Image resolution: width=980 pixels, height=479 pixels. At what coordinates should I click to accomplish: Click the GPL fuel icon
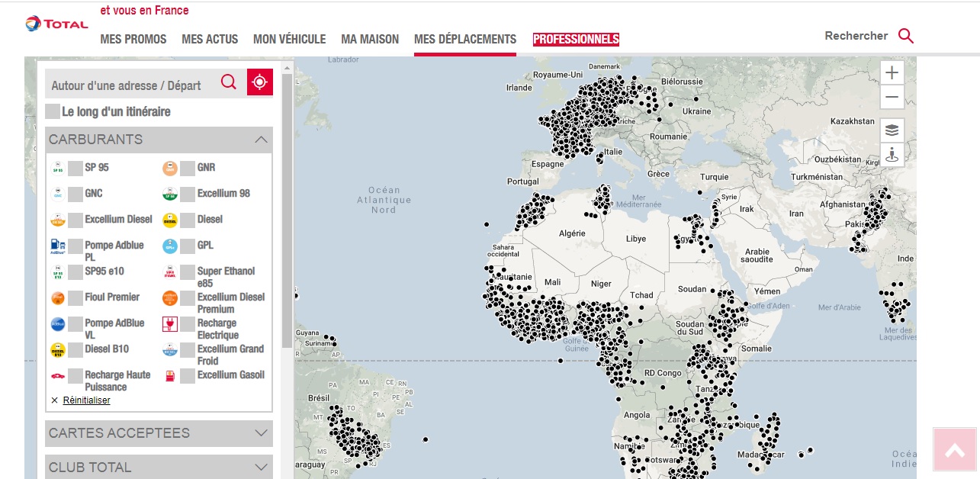click(x=169, y=246)
